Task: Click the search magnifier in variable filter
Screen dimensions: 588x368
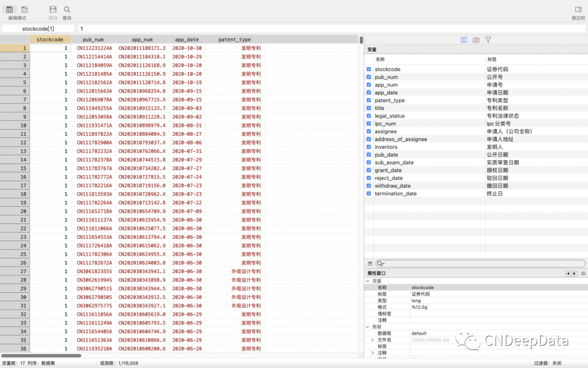Action: click(x=380, y=264)
